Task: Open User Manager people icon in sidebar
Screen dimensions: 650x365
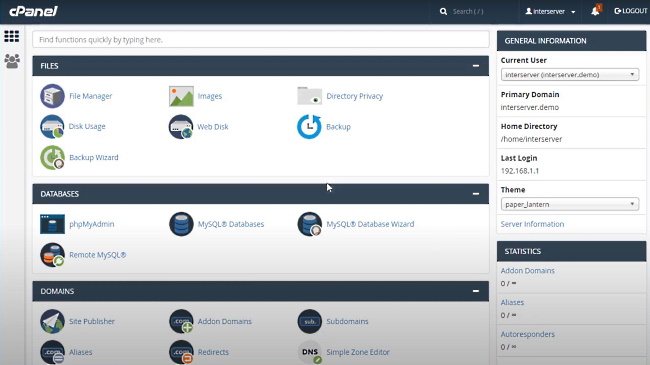Action: (x=12, y=61)
